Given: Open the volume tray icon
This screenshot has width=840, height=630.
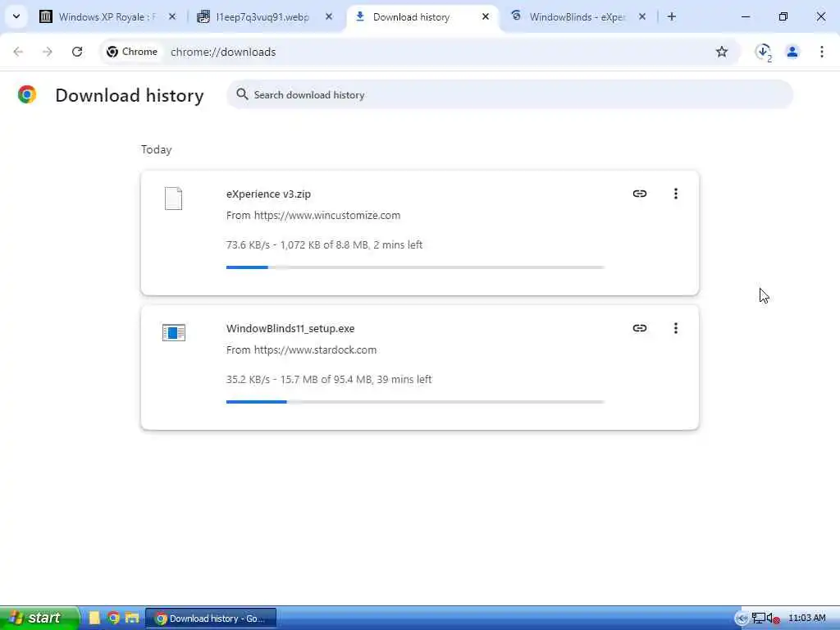Looking at the screenshot, I should (x=773, y=619).
